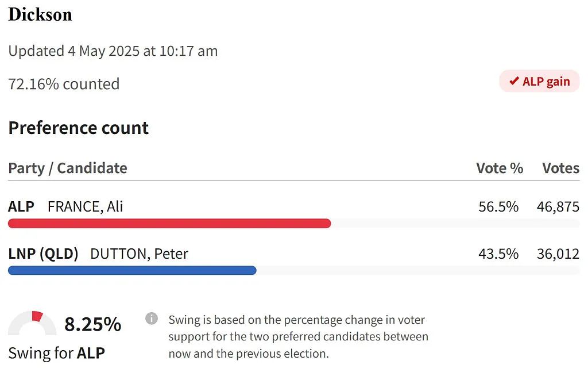Select the Party / Candidate column header
Image resolution: width=588 pixels, height=376 pixels.
tap(68, 168)
